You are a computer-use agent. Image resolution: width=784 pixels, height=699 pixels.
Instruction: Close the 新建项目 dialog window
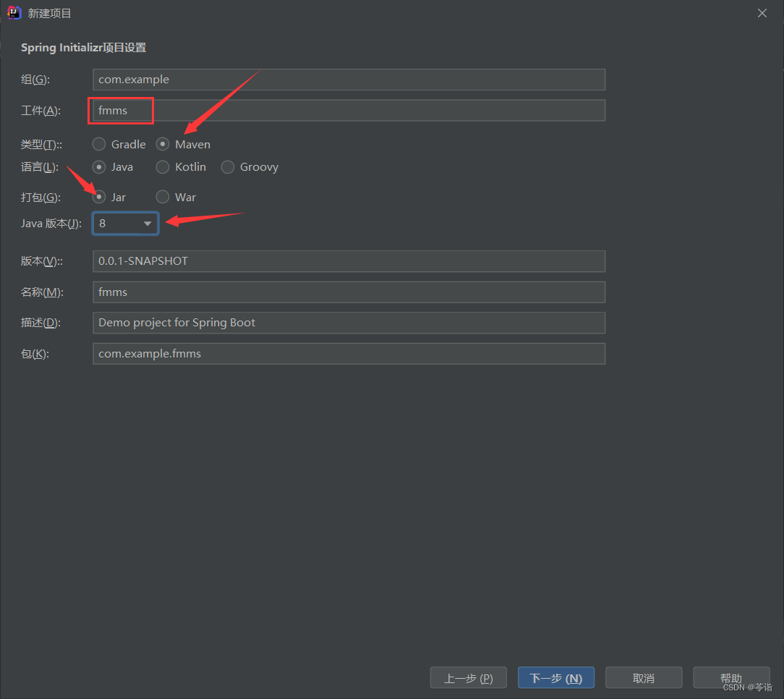[762, 13]
